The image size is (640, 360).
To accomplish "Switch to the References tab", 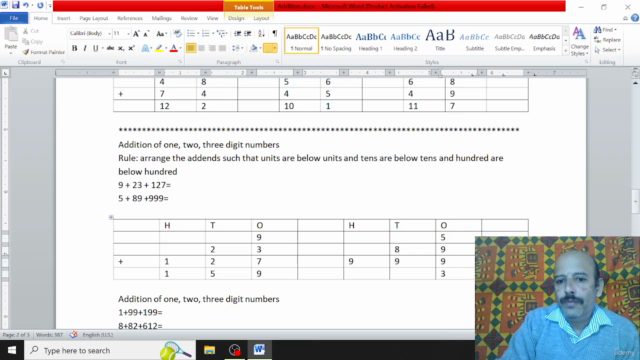I will (x=130, y=18).
